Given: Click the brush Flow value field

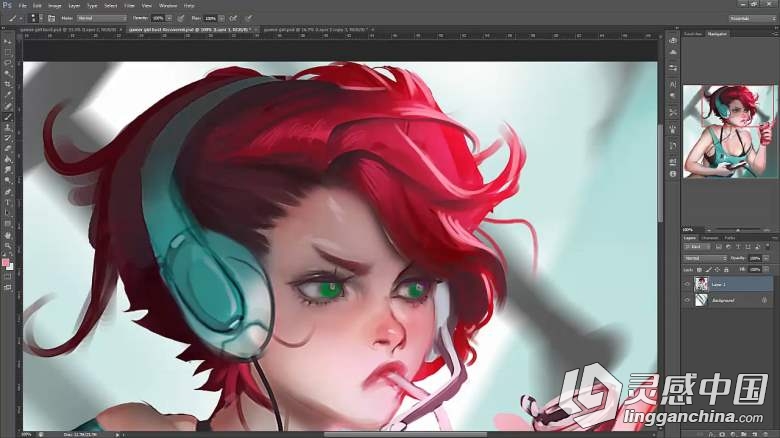Looking at the screenshot, I should (x=210, y=18).
